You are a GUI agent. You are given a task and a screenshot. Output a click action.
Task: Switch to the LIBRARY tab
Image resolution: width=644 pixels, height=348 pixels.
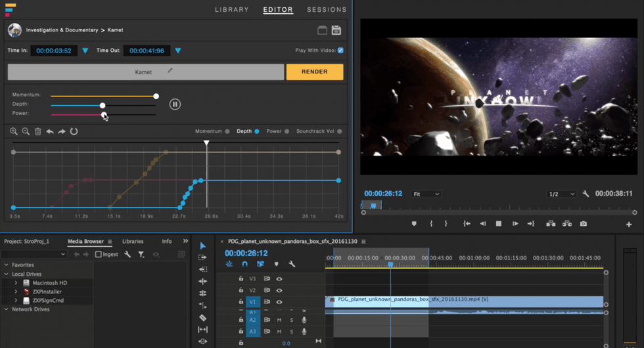(232, 9)
